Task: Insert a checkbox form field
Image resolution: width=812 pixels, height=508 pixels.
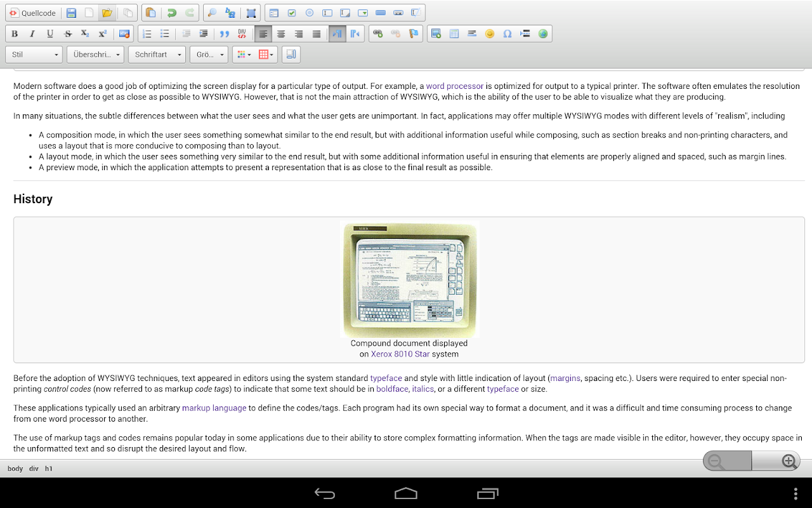Action: (x=292, y=13)
